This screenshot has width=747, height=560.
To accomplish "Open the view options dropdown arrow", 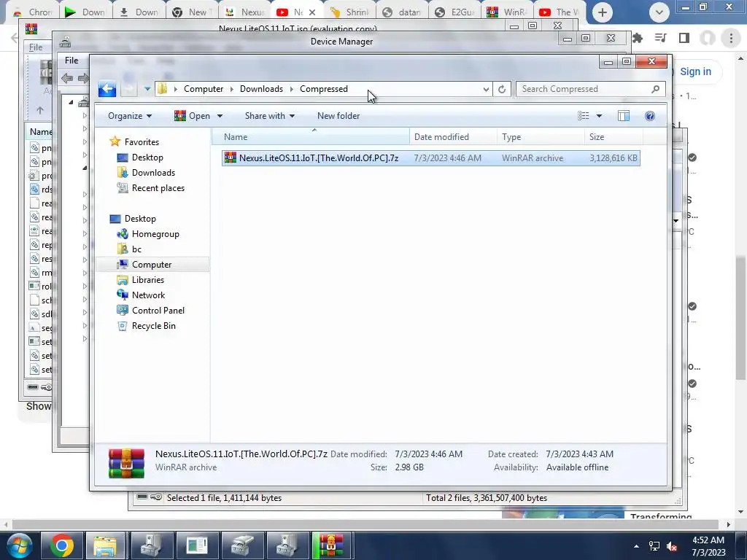I will tap(599, 116).
